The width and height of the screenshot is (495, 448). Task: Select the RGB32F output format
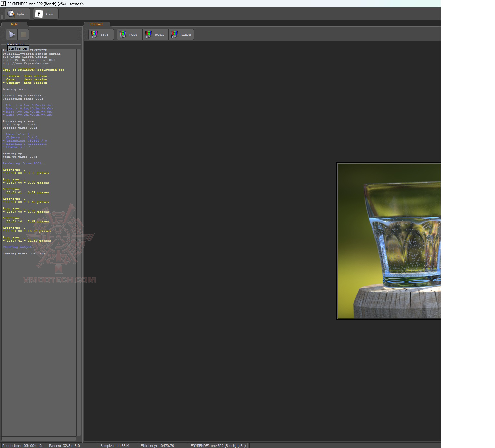(x=181, y=35)
